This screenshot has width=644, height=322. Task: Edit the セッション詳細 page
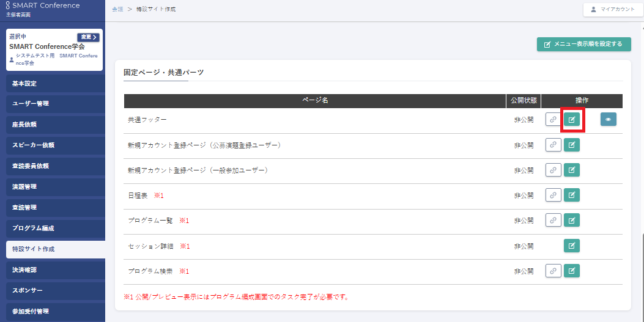571,246
